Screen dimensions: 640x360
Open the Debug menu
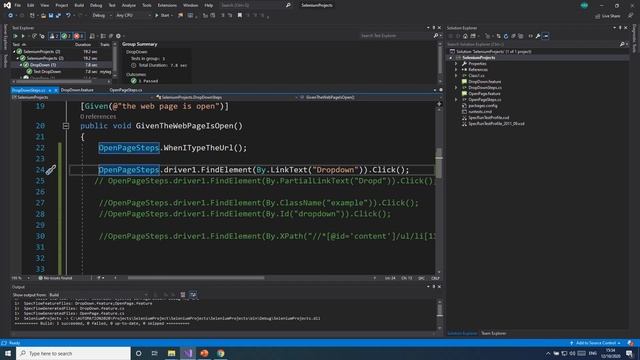(x=96, y=5)
